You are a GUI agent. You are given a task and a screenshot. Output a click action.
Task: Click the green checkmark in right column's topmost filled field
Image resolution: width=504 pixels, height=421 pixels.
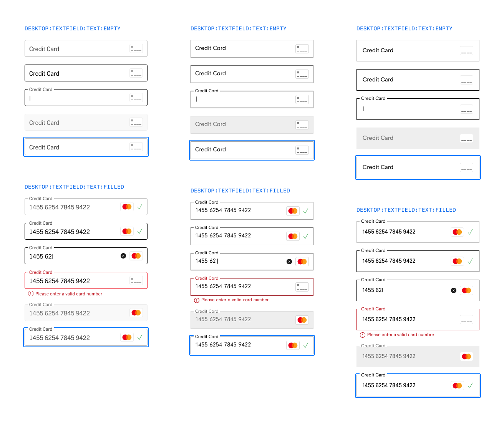tap(470, 232)
